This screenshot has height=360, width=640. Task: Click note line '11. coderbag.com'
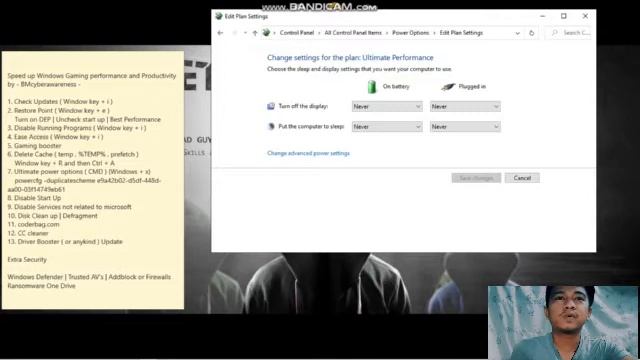tap(33, 224)
